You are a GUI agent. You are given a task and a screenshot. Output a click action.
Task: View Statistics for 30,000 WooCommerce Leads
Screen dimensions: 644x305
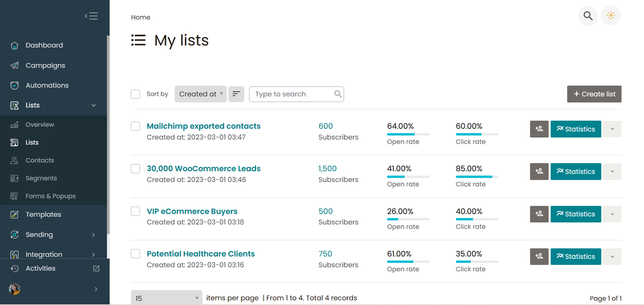(x=575, y=171)
